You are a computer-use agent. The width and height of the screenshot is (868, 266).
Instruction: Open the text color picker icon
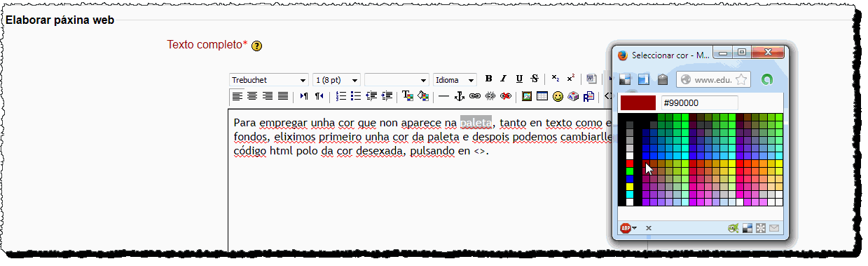pos(407,96)
